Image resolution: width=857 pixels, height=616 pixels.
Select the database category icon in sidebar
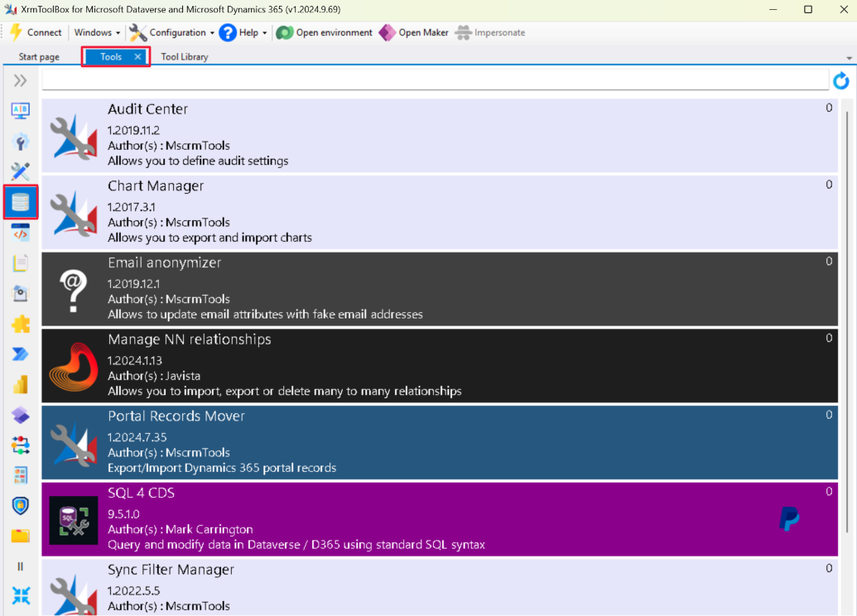coord(20,202)
